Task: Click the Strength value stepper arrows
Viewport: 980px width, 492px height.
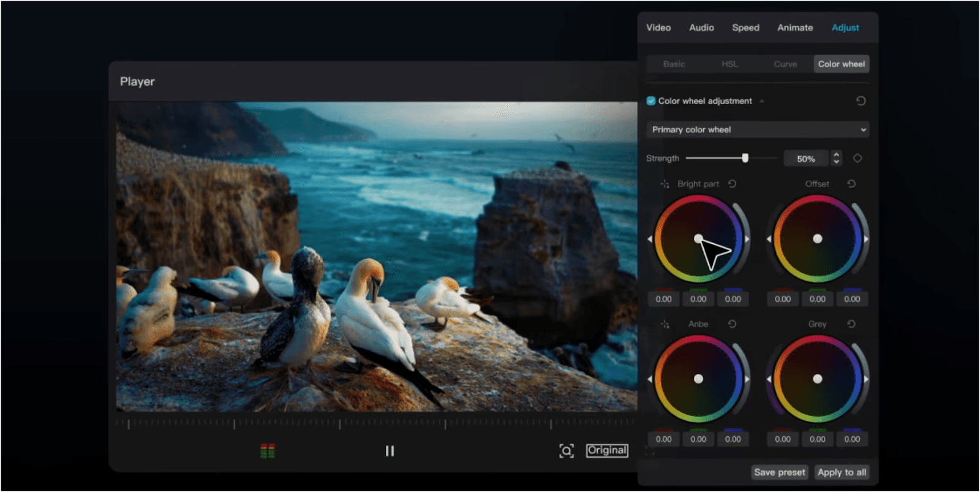Action: [836, 158]
